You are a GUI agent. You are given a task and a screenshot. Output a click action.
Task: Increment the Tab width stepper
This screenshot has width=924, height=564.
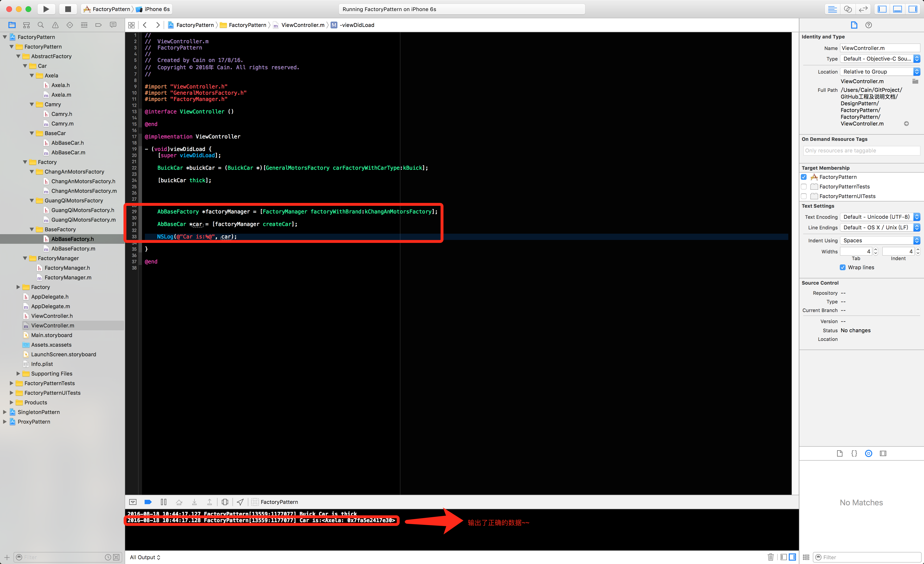pyautogui.click(x=876, y=250)
